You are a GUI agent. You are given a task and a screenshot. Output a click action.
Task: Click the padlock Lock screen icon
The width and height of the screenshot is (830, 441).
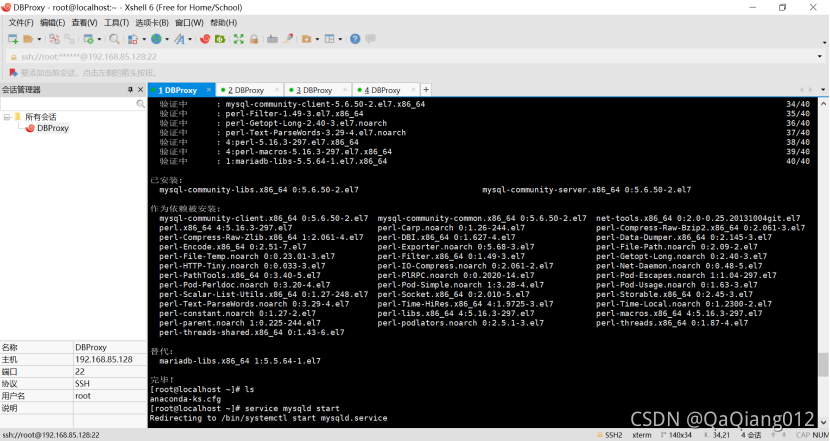coord(254,39)
